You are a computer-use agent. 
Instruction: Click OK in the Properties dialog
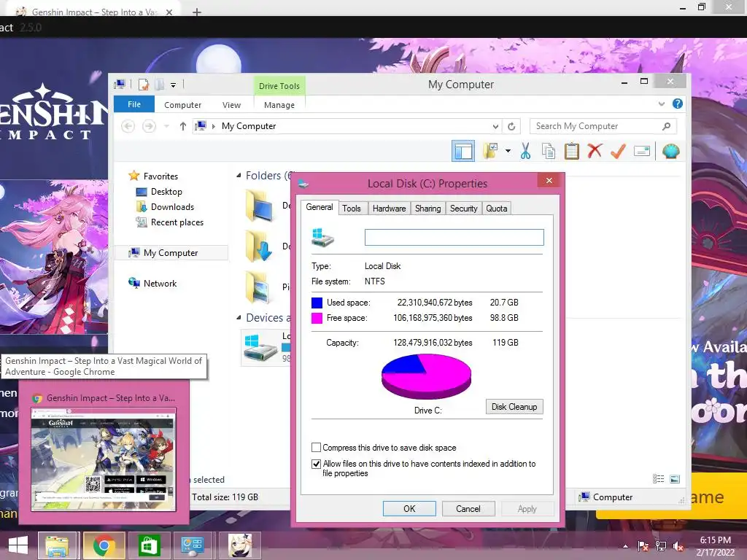[x=409, y=508]
